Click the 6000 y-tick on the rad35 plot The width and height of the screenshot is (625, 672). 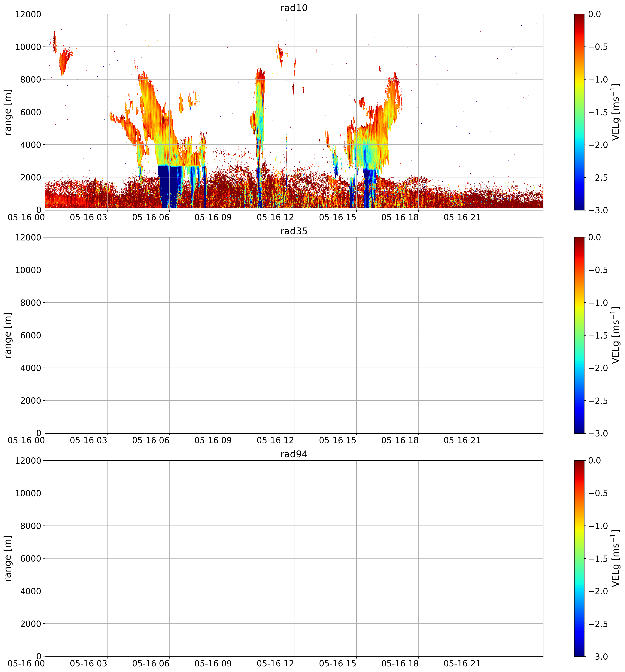[30, 335]
